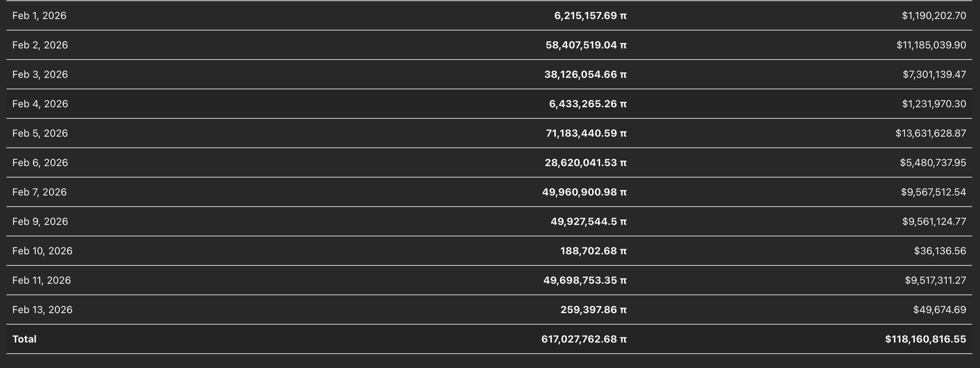Select the 188,702.68 π amount
The image size is (980, 368).
pyautogui.click(x=593, y=251)
